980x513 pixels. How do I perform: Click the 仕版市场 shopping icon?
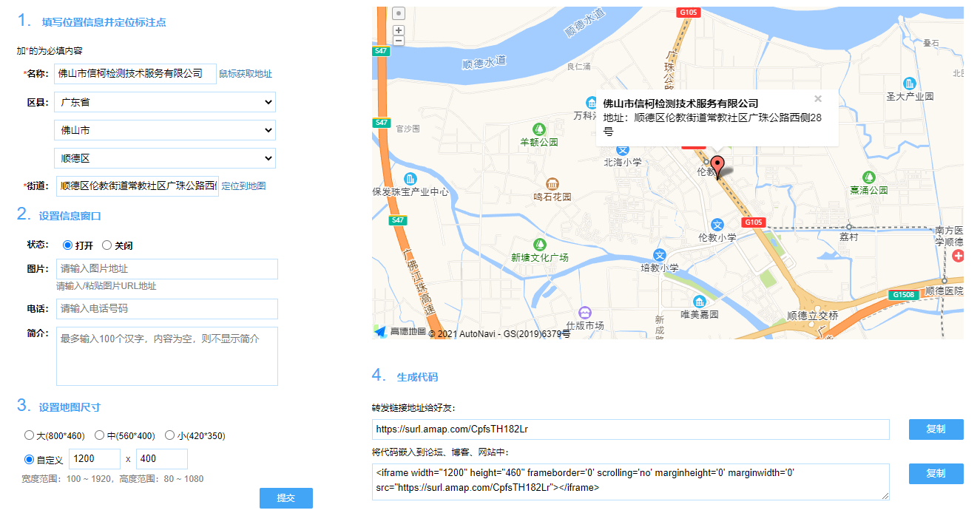[585, 313]
